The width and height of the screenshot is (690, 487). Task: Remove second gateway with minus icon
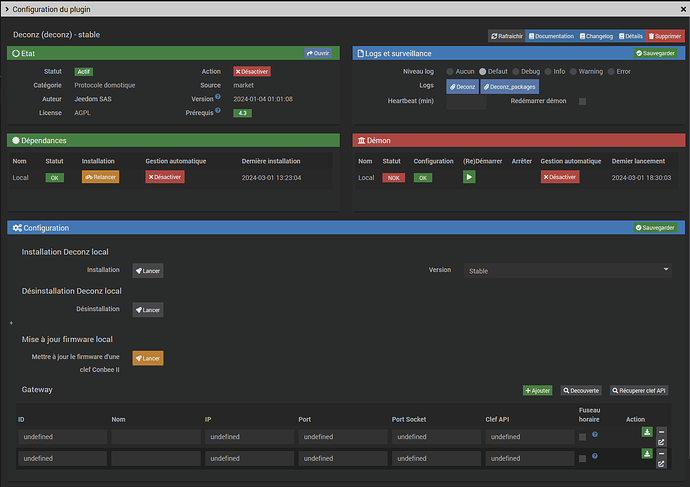coord(661,453)
